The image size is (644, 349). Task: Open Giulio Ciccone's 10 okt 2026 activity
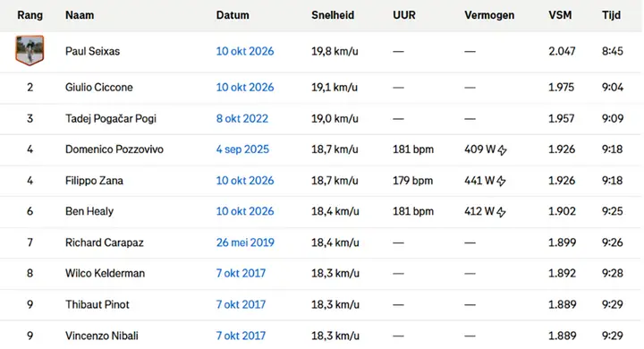point(245,87)
